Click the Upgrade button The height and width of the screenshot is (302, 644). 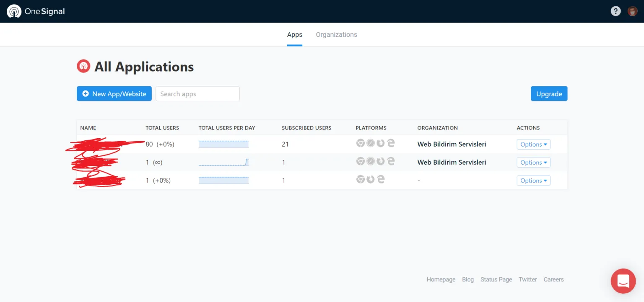(549, 94)
